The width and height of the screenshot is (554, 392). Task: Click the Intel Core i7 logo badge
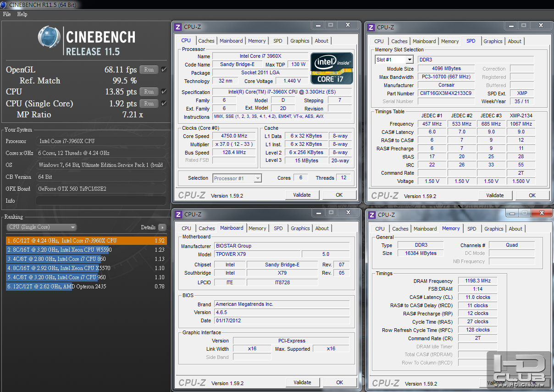(x=332, y=68)
